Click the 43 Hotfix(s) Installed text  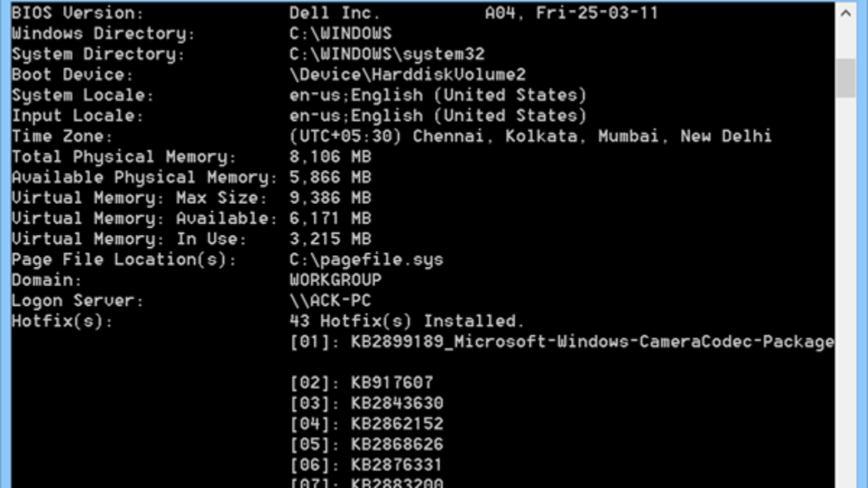coord(407,321)
